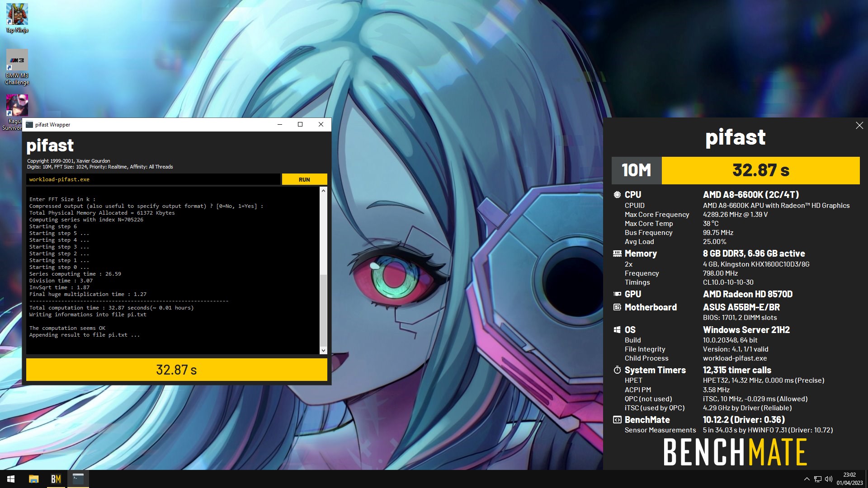This screenshot has width=868, height=488.
Task: Click the RUN button in pifast Wrapper
Action: coord(304,179)
